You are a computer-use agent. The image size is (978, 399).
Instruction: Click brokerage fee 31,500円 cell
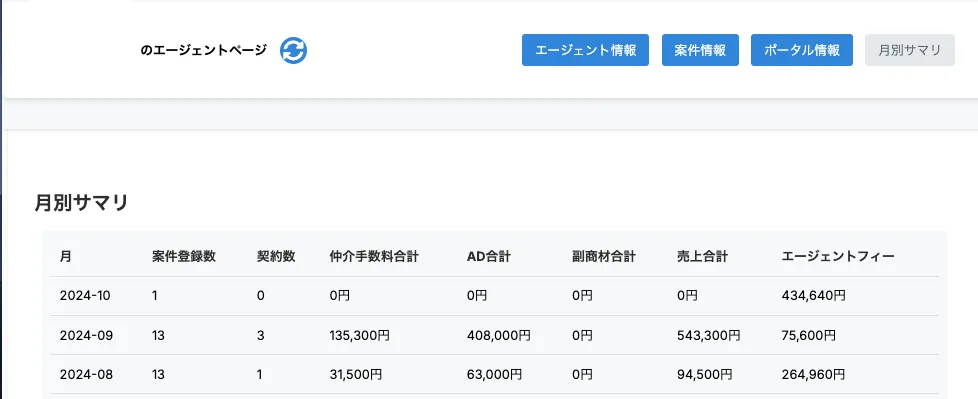(356, 375)
